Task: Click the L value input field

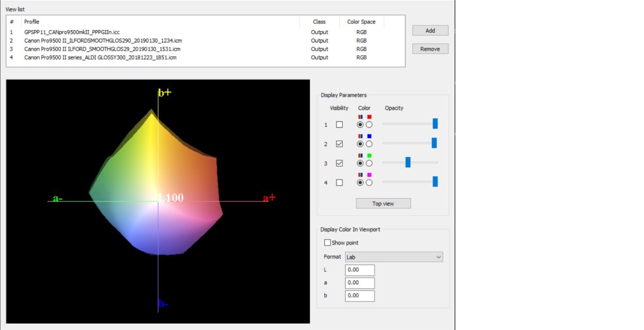Action: (360, 270)
